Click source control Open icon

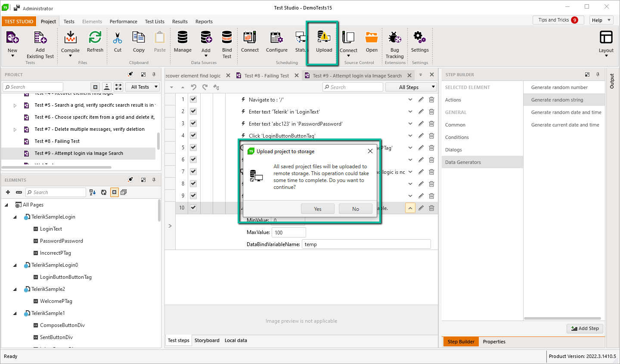372,38
